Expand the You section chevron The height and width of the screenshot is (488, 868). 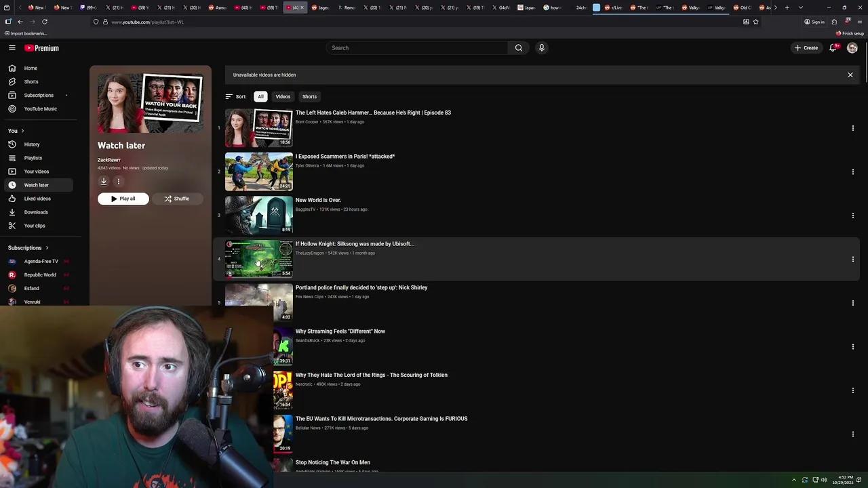[22, 131]
